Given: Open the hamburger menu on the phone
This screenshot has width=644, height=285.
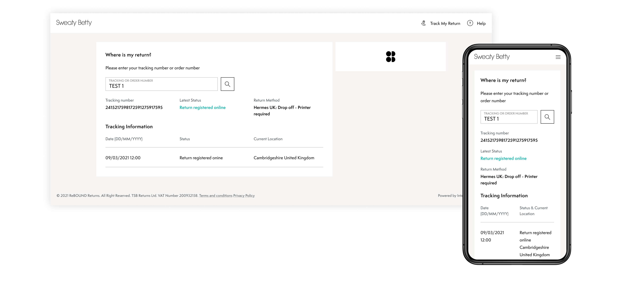Looking at the screenshot, I should pos(558,57).
